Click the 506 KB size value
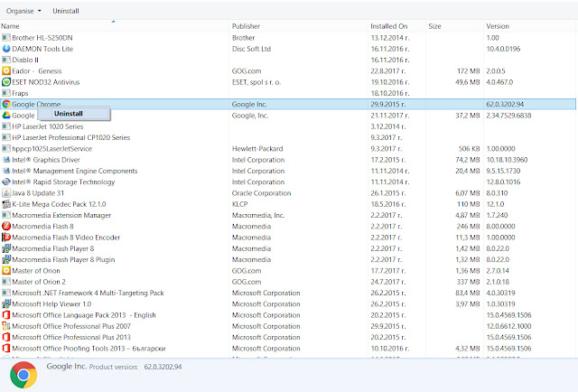The height and width of the screenshot is (392, 578). pyautogui.click(x=470, y=149)
